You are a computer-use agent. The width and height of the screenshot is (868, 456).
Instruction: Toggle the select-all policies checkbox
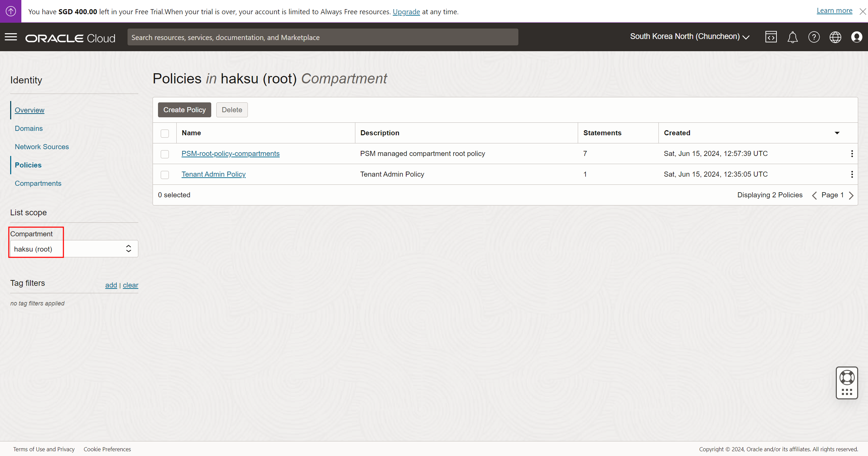coord(165,133)
